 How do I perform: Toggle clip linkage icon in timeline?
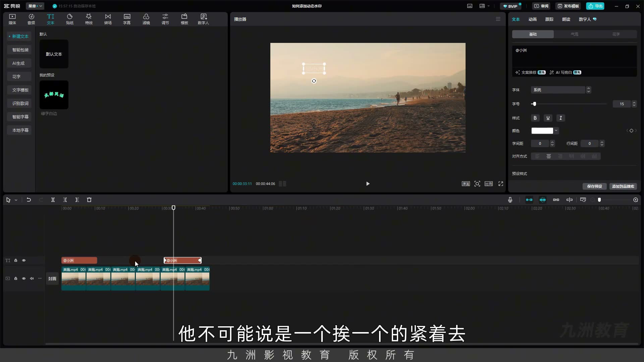click(556, 200)
